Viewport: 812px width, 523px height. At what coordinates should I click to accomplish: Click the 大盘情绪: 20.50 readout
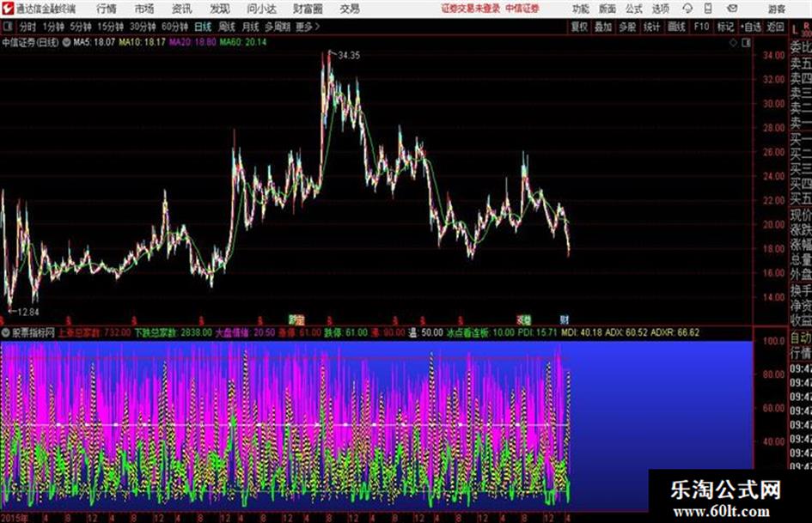click(245, 332)
